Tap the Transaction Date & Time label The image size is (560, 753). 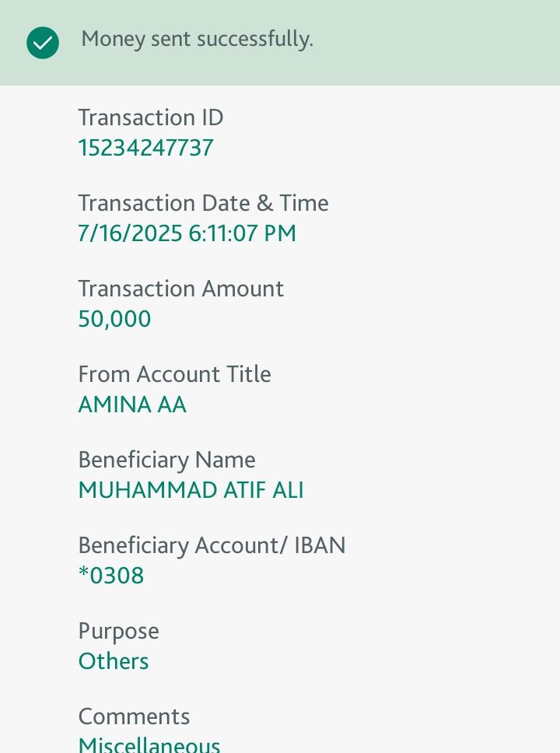203,203
